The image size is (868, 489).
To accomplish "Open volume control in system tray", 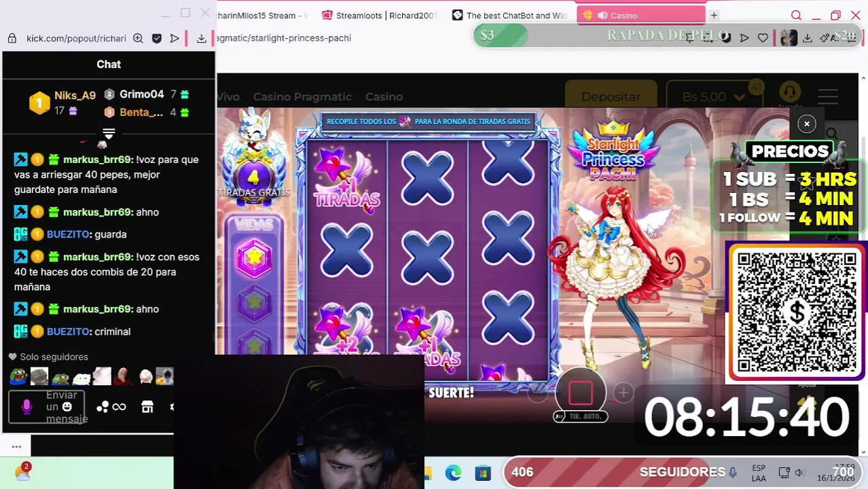I will [x=799, y=473].
